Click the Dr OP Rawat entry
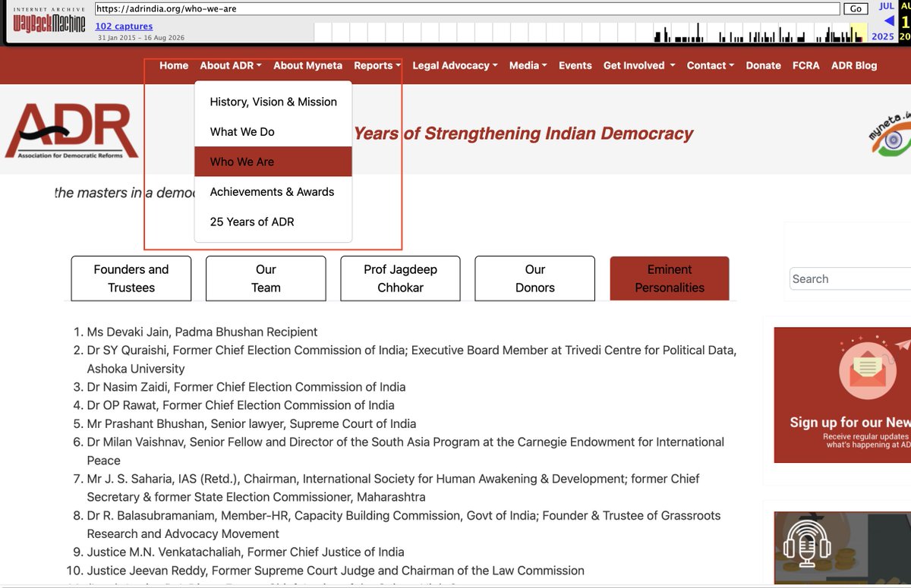Image resolution: width=911 pixels, height=588 pixels. [241, 405]
